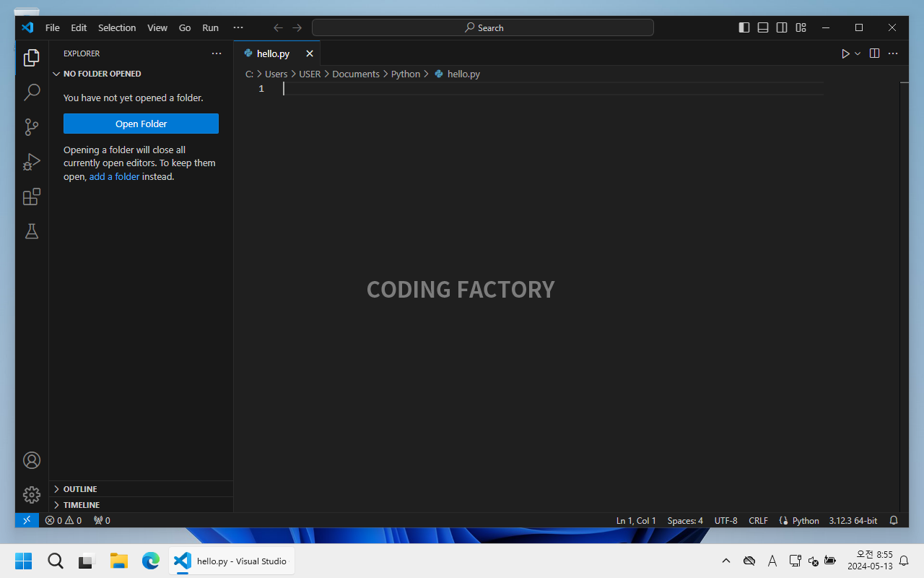Click the Accounts icon
The width and height of the screenshot is (924, 578).
click(32, 460)
